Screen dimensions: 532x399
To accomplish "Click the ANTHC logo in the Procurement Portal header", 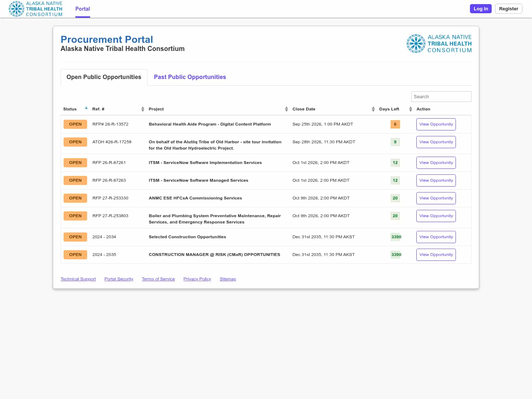I will pyautogui.click(x=439, y=44).
